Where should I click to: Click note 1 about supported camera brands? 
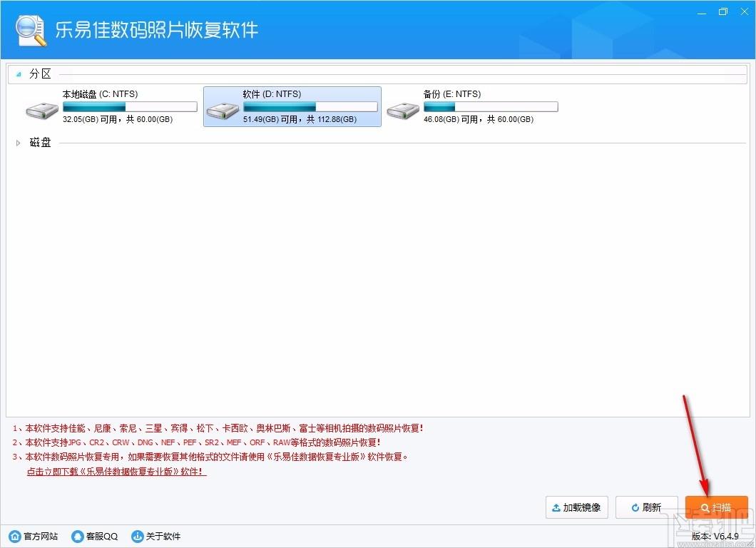(218, 428)
